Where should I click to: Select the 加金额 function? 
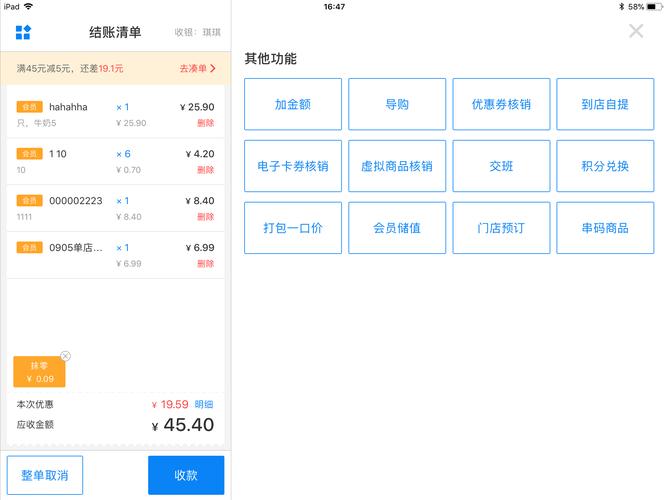(x=293, y=104)
